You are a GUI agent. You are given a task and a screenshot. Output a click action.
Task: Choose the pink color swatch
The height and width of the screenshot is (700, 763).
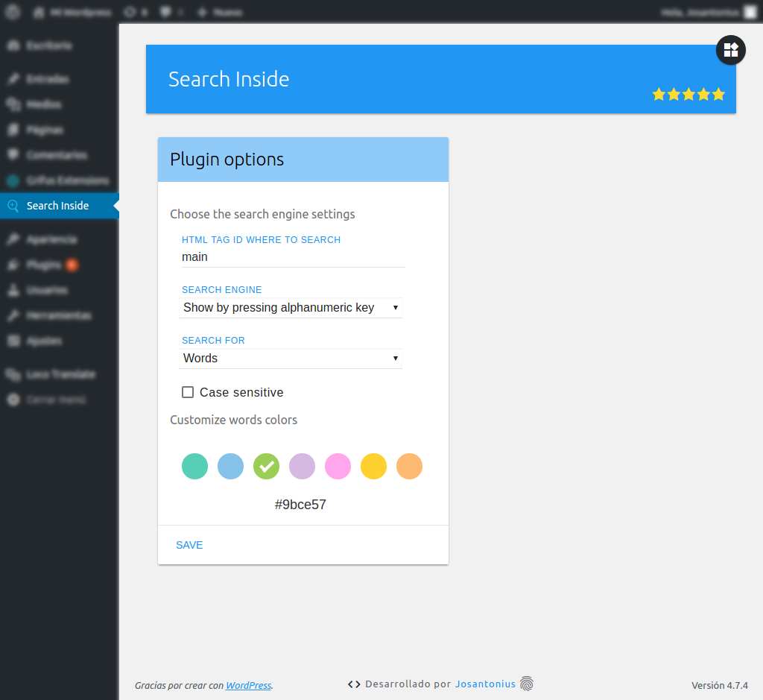[x=338, y=467]
